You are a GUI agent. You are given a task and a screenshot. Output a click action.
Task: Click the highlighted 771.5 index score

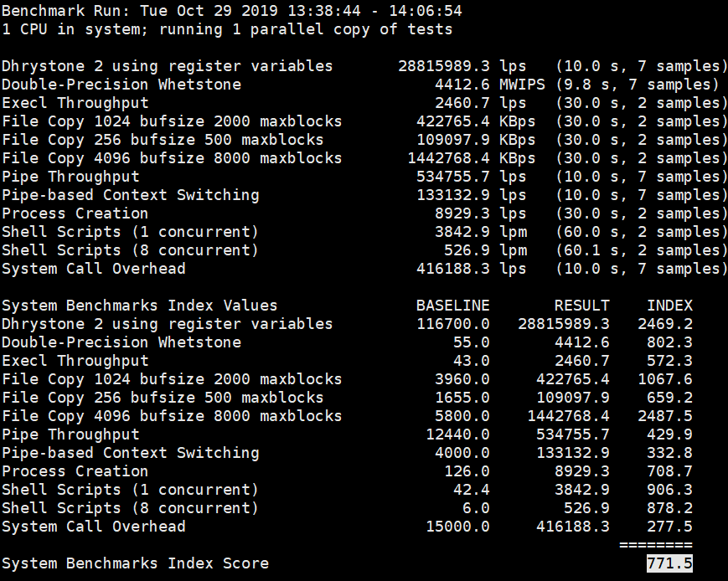[669, 563]
